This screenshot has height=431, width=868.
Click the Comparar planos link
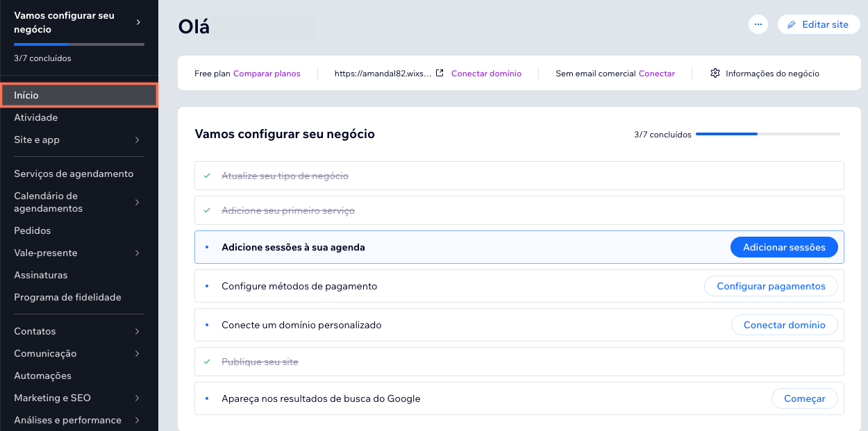(267, 74)
